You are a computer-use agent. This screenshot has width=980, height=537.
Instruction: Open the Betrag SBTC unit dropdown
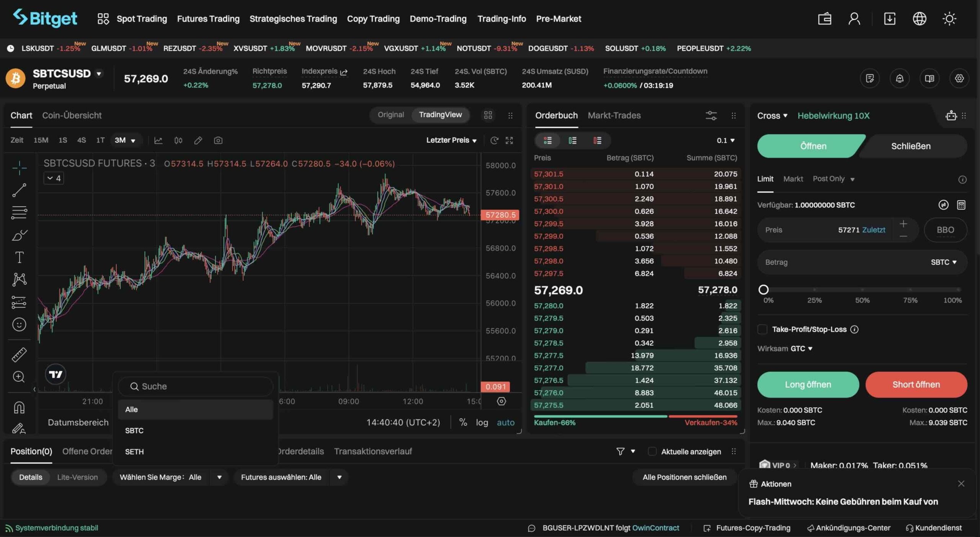(944, 262)
